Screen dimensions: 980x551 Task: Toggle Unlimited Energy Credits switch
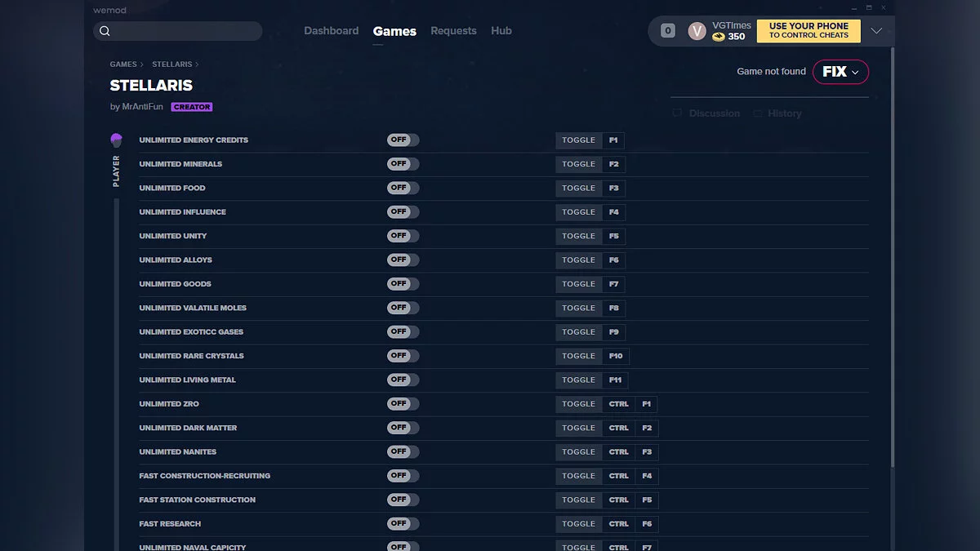tap(403, 140)
